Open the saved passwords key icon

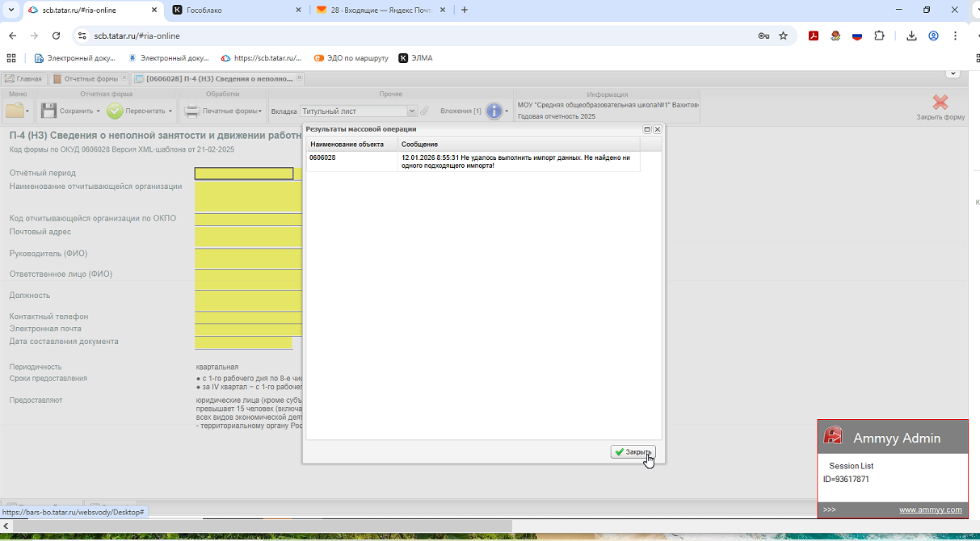(x=763, y=36)
